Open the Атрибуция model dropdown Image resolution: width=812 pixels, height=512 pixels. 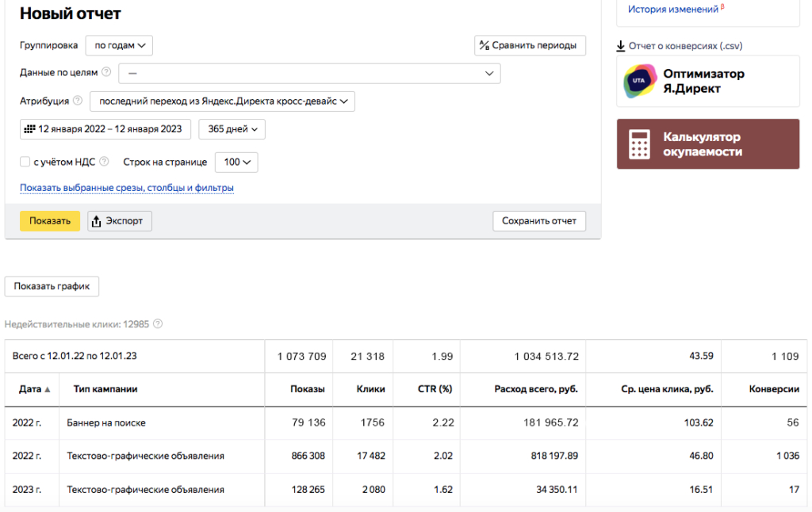tap(222, 101)
